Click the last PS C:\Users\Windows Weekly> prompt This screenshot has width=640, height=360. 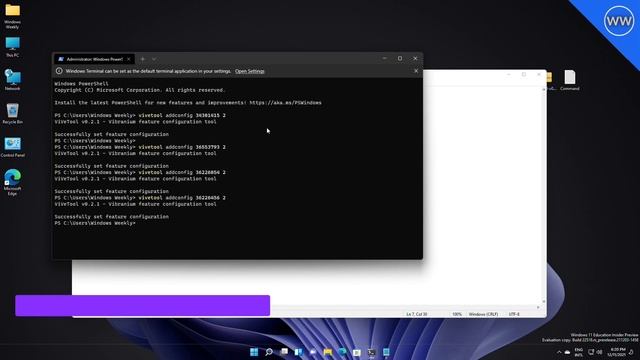[95, 223]
